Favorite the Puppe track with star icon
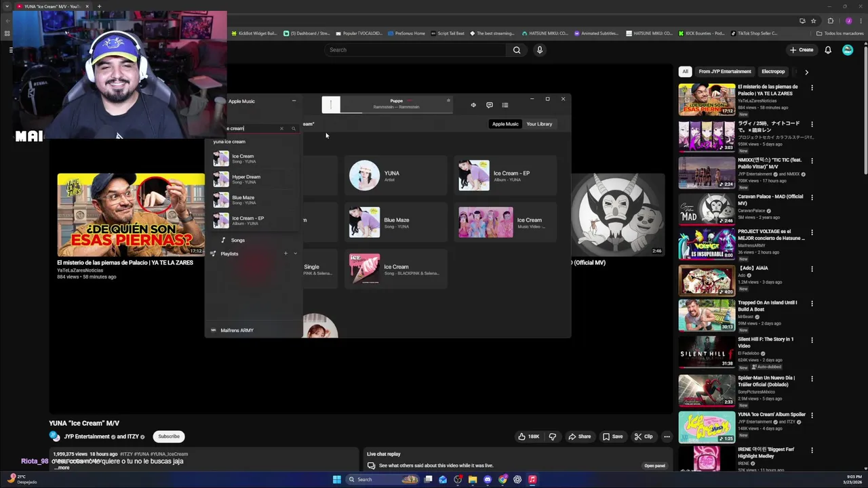 (x=448, y=100)
